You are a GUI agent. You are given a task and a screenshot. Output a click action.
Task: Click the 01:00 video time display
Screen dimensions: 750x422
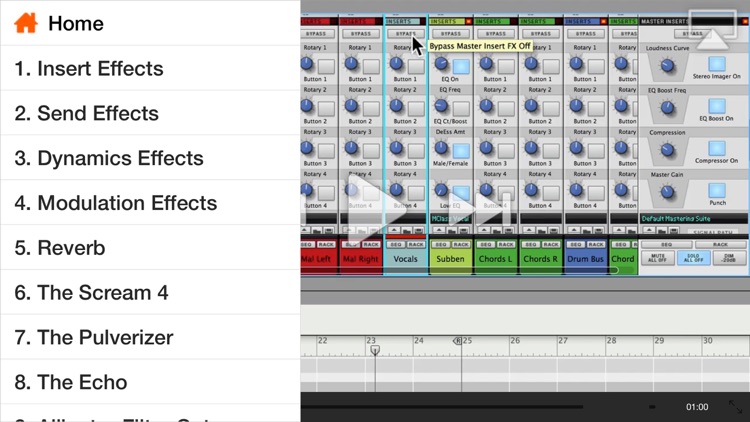coord(697,407)
